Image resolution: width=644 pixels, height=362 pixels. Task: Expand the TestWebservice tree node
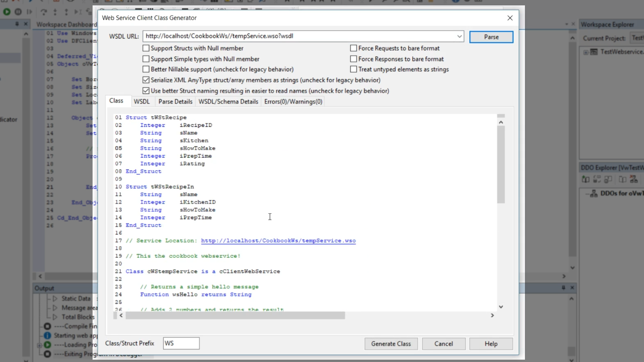586,52
